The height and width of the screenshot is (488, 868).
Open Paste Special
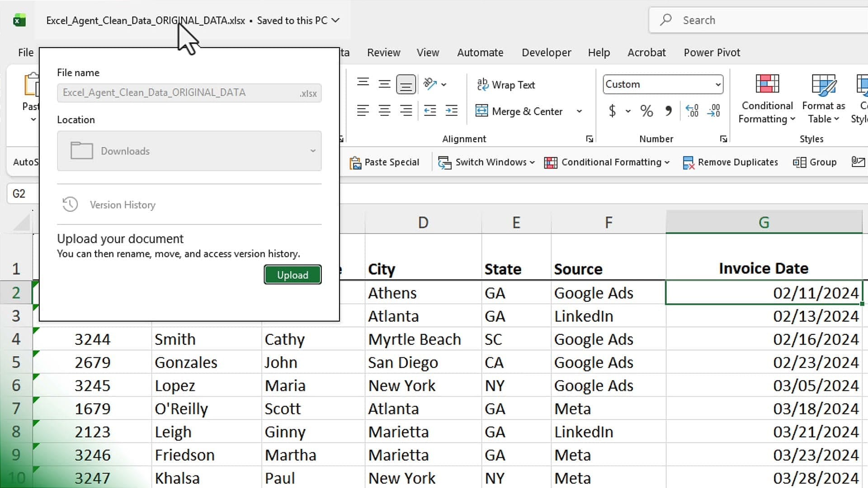click(x=385, y=162)
